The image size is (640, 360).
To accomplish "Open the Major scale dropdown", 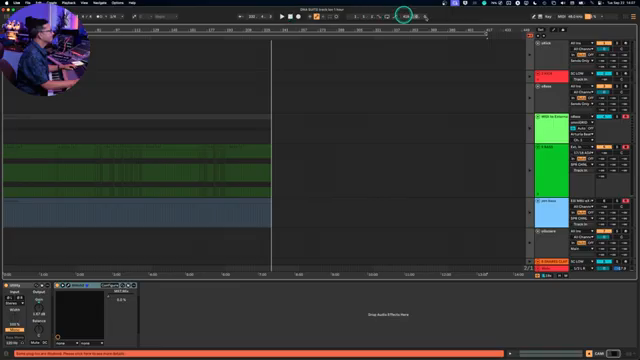I will (166, 17).
